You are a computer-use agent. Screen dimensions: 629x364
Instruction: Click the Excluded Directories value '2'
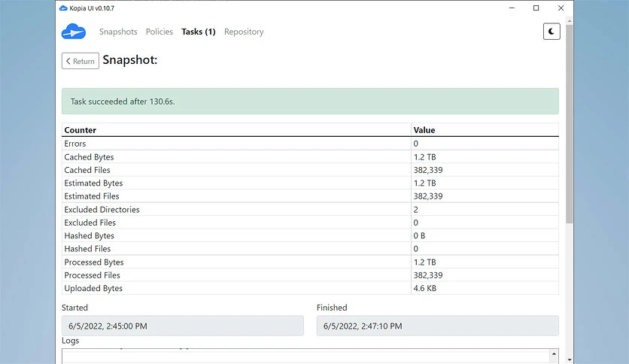click(x=415, y=209)
